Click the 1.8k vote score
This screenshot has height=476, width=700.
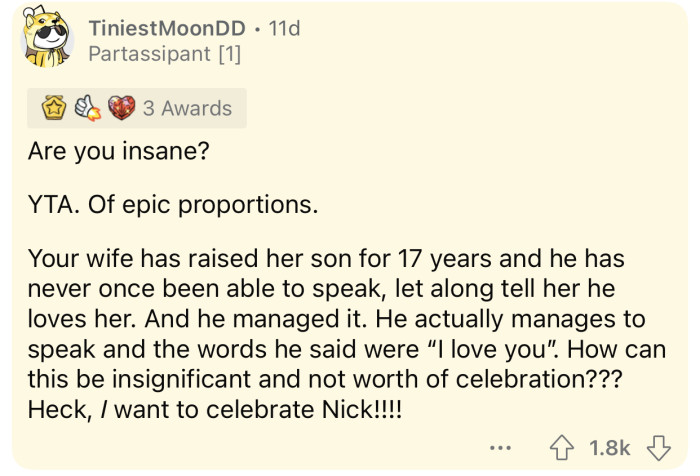(x=610, y=447)
